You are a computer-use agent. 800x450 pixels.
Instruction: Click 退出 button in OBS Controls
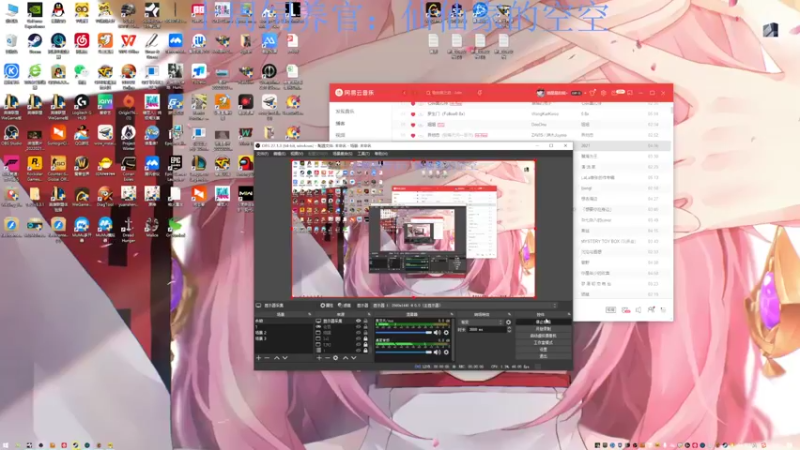[x=543, y=356]
